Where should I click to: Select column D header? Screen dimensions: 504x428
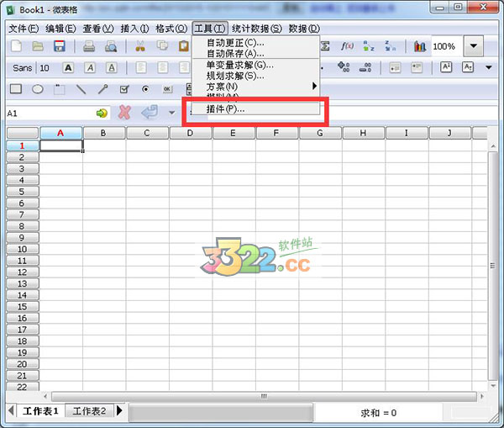click(x=191, y=133)
